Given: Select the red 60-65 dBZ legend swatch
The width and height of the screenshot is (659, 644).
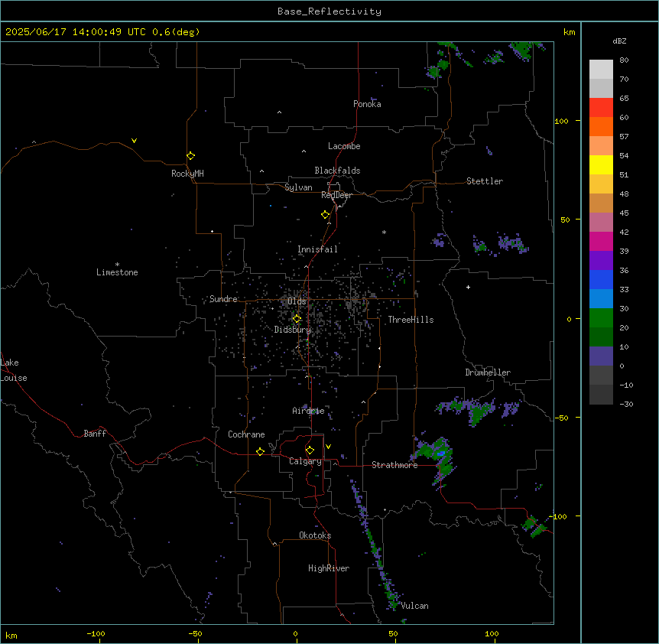Looking at the screenshot, I should point(601,107).
